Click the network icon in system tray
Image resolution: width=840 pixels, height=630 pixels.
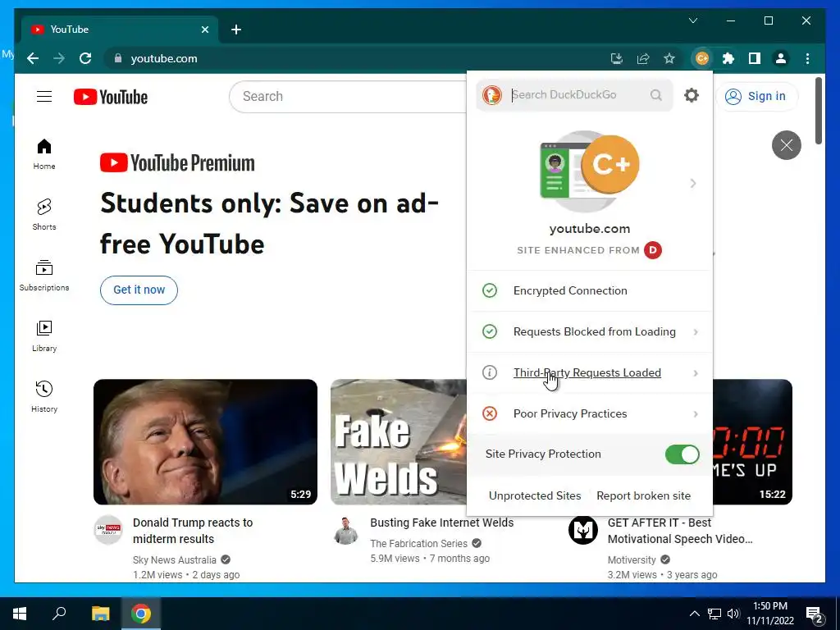714,614
